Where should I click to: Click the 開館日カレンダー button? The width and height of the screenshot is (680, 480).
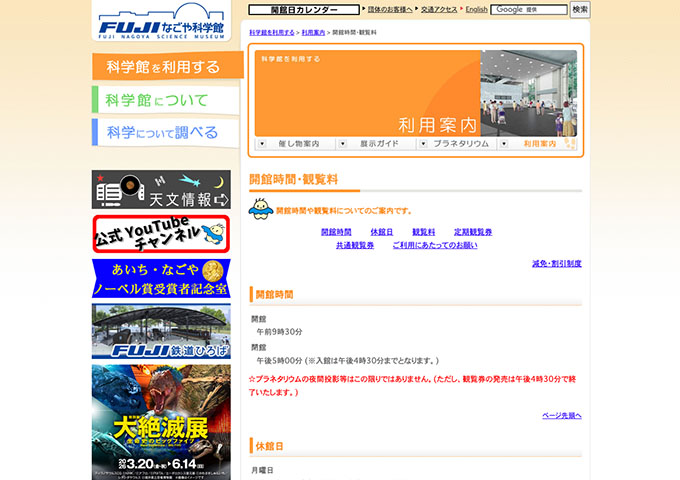pyautogui.click(x=304, y=10)
